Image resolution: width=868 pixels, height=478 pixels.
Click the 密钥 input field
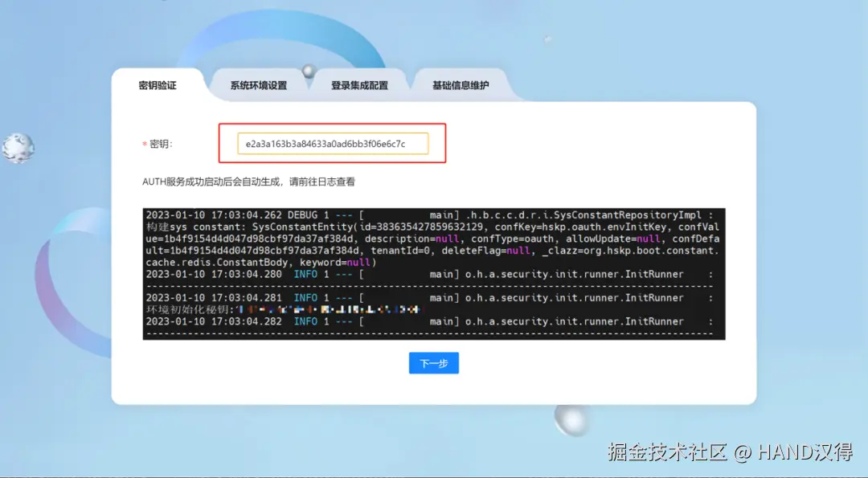[x=333, y=144]
